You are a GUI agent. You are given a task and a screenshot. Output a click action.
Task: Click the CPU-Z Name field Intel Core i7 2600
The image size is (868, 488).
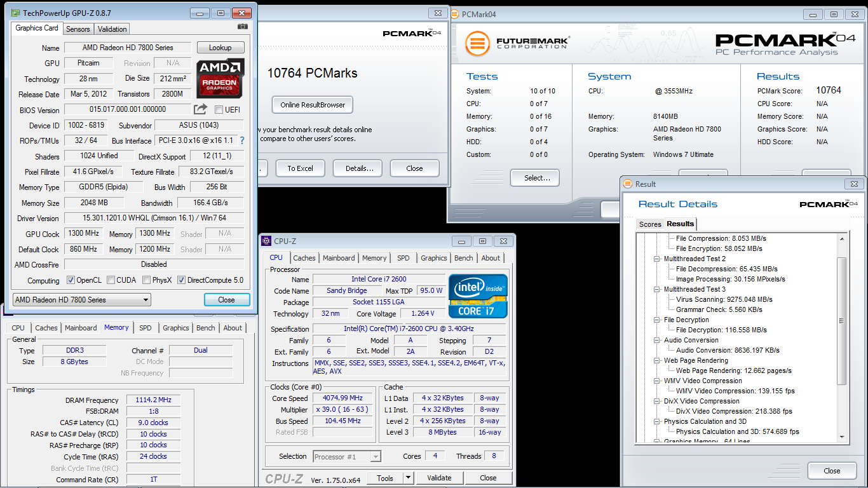click(379, 279)
